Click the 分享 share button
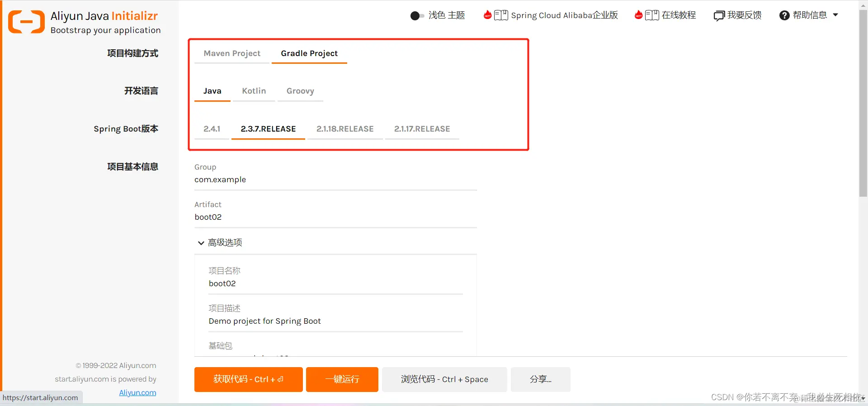The width and height of the screenshot is (868, 406). point(541,379)
